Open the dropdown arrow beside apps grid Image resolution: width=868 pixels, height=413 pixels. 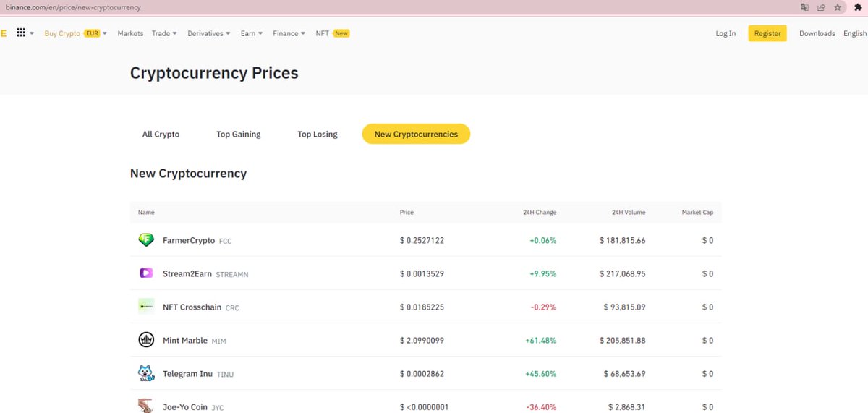pos(32,33)
